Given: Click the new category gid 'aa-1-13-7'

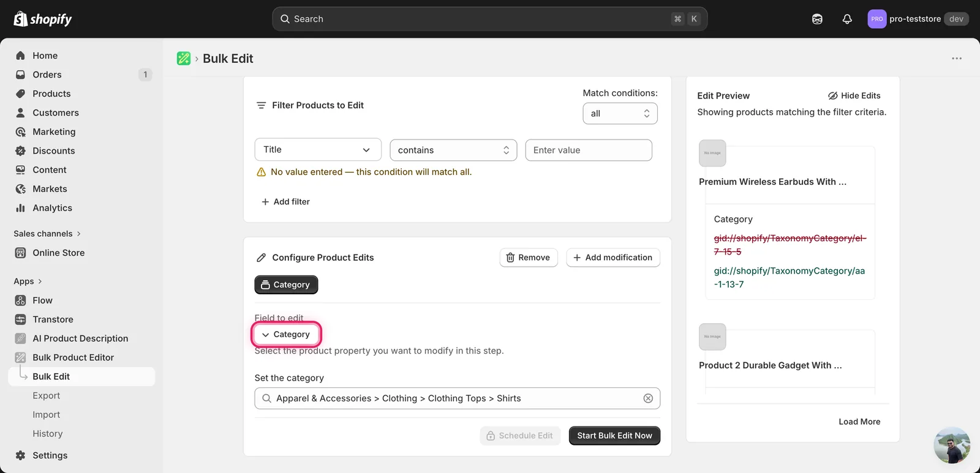Looking at the screenshot, I should (790, 277).
